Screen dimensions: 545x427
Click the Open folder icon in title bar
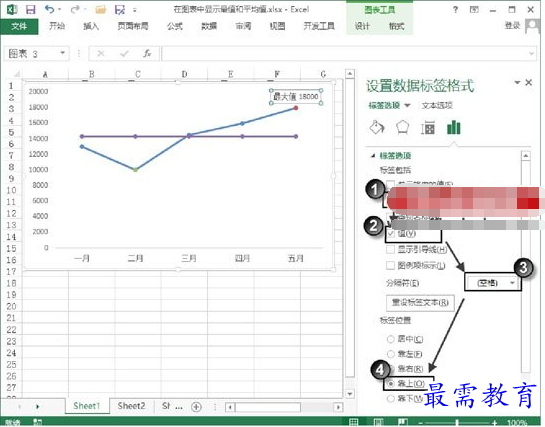(x=100, y=10)
